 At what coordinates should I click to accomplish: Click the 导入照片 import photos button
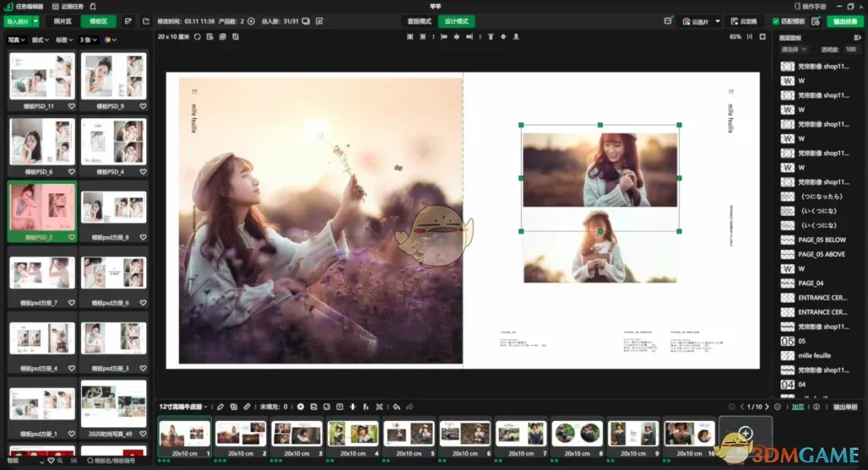click(x=17, y=22)
